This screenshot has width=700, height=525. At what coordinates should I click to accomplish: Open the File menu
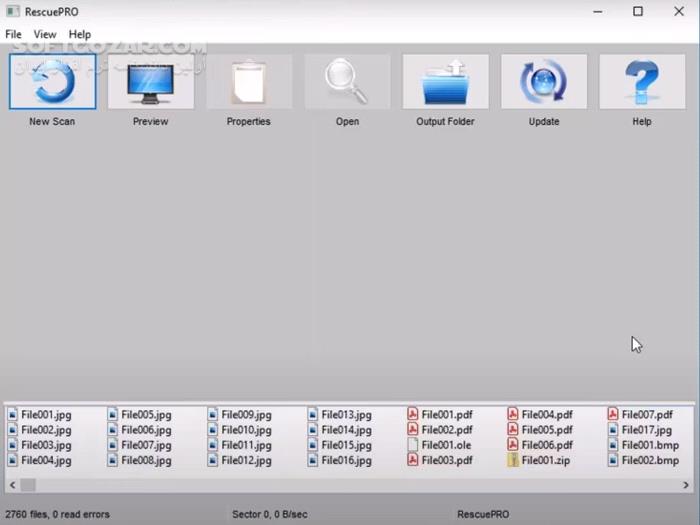13,34
